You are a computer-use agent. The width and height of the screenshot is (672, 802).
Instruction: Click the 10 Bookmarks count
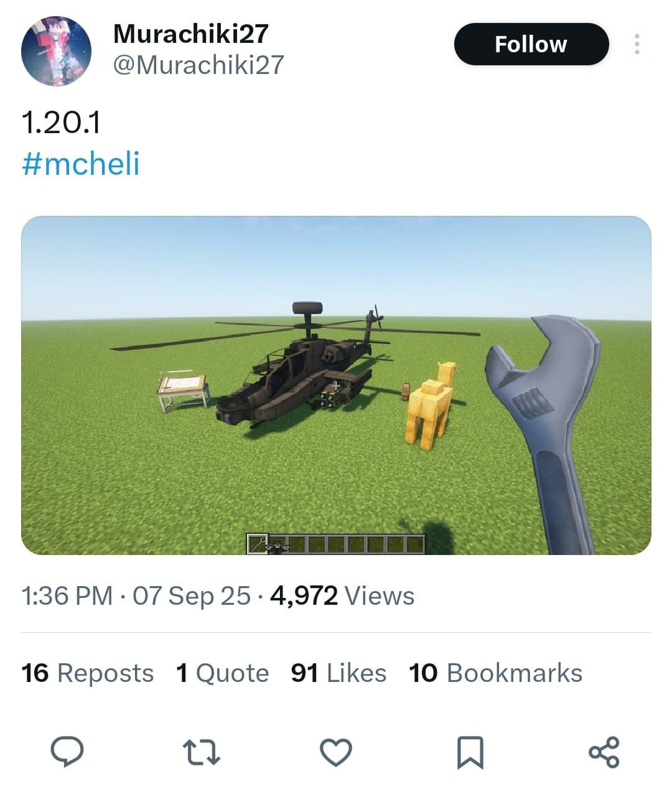(x=495, y=673)
